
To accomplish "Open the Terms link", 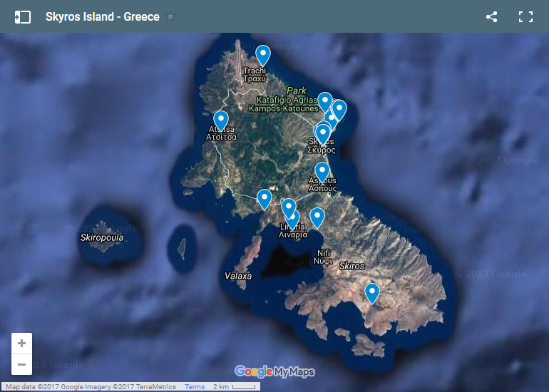I will point(195,387).
